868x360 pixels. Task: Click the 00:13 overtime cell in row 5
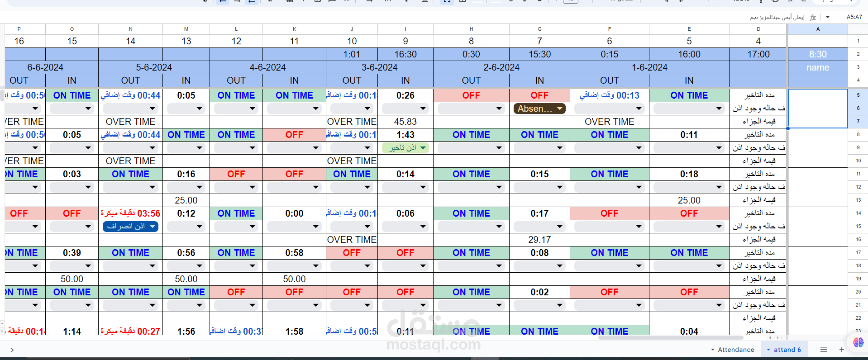[609, 95]
